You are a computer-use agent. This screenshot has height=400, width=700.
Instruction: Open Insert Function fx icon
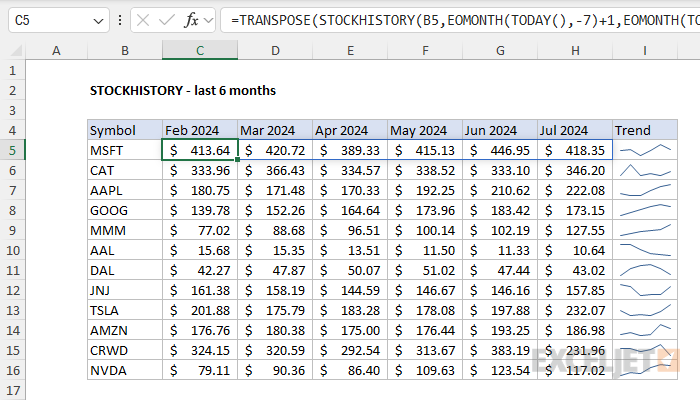pyautogui.click(x=191, y=20)
